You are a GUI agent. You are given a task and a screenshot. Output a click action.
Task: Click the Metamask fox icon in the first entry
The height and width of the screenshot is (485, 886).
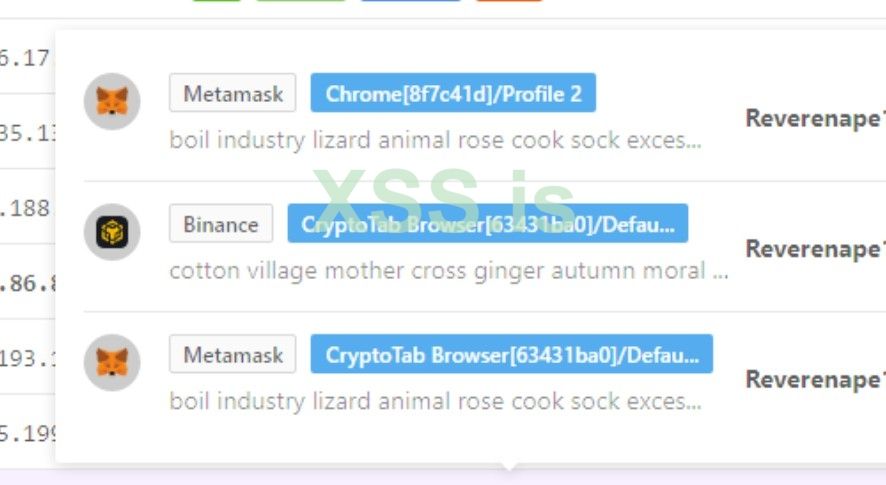pos(111,101)
